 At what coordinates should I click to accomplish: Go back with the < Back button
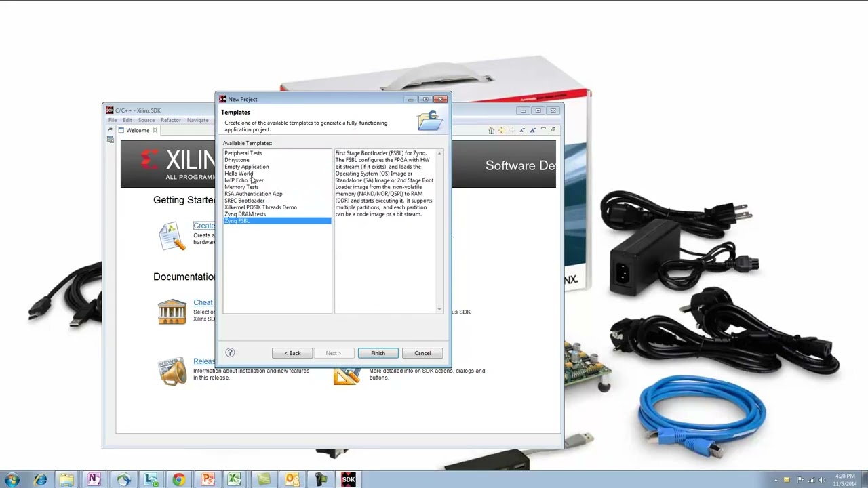point(292,353)
